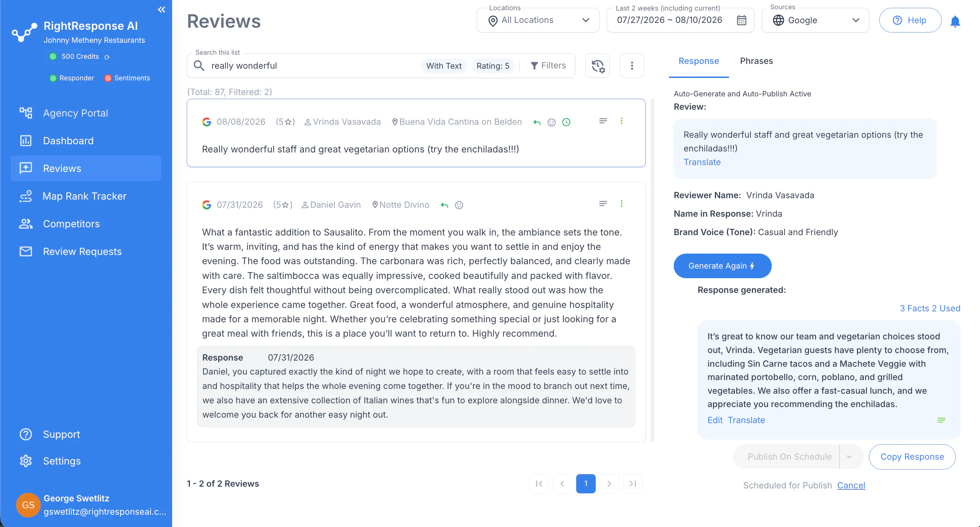
Task: Open the date range calendar icon
Action: point(741,20)
